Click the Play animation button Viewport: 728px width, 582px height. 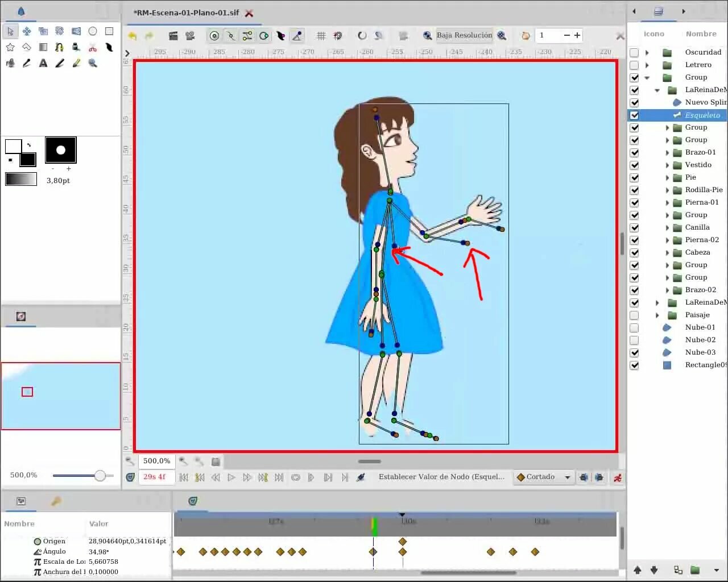[x=231, y=477]
